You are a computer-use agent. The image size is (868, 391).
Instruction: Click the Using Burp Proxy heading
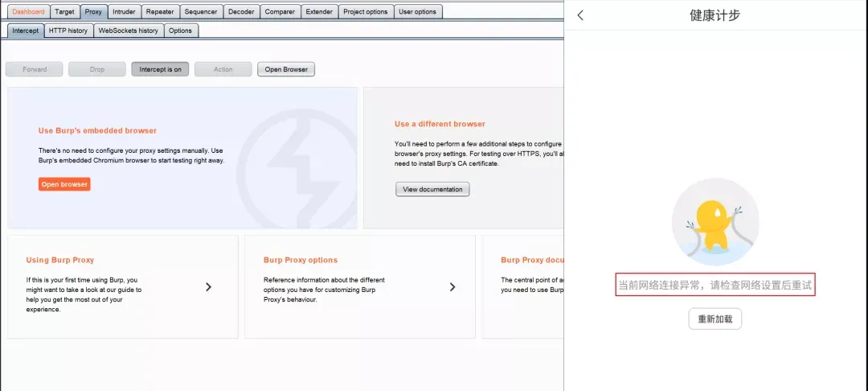click(59, 260)
